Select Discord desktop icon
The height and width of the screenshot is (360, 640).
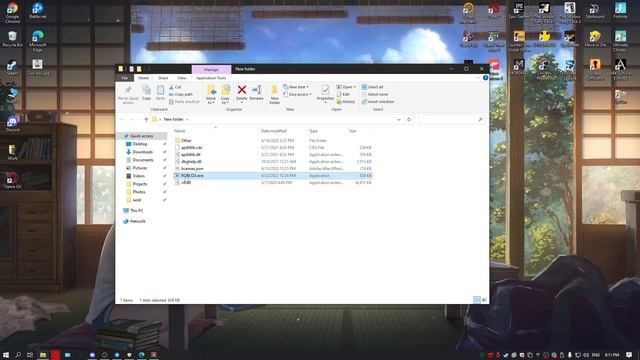[12, 124]
